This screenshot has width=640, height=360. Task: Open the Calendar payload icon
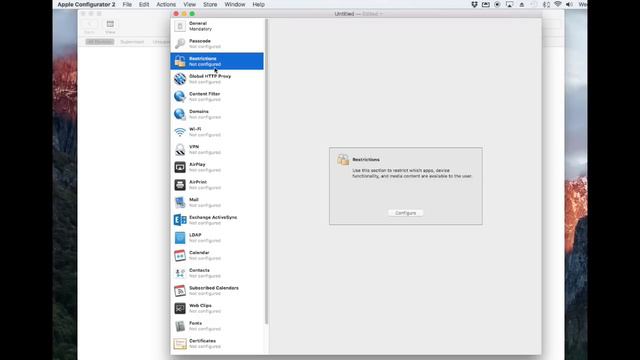point(180,255)
